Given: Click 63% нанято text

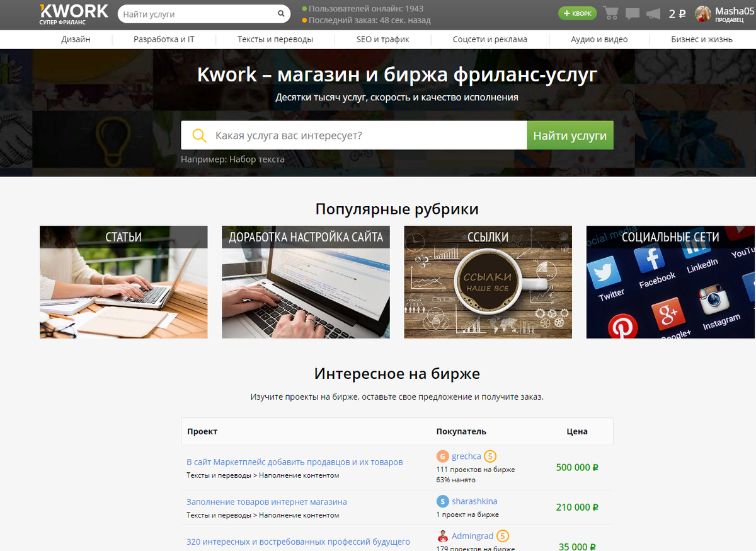Looking at the screenshot, I should point(457,480).
